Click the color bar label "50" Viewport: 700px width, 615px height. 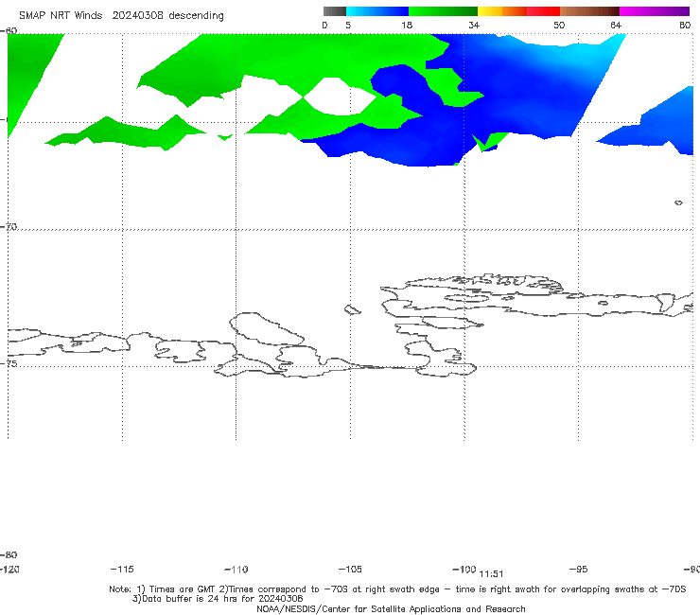[x=559, y=25]
